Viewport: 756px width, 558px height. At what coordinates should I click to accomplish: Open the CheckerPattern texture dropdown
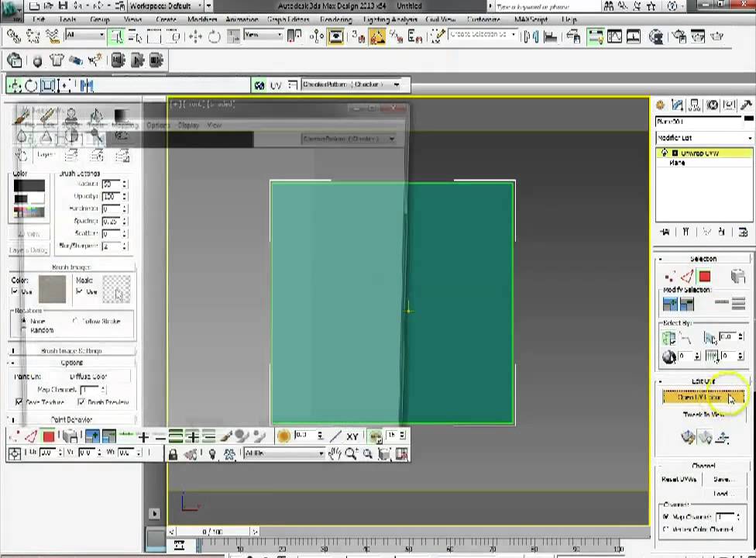[x=352, y=84]
